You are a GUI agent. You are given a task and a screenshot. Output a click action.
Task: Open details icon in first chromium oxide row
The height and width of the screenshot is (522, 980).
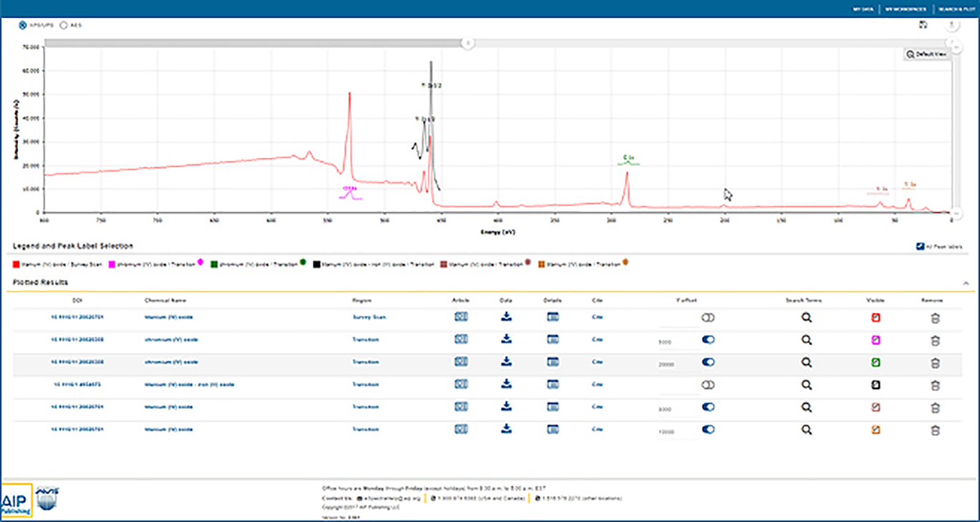click(x=553, y=339)
